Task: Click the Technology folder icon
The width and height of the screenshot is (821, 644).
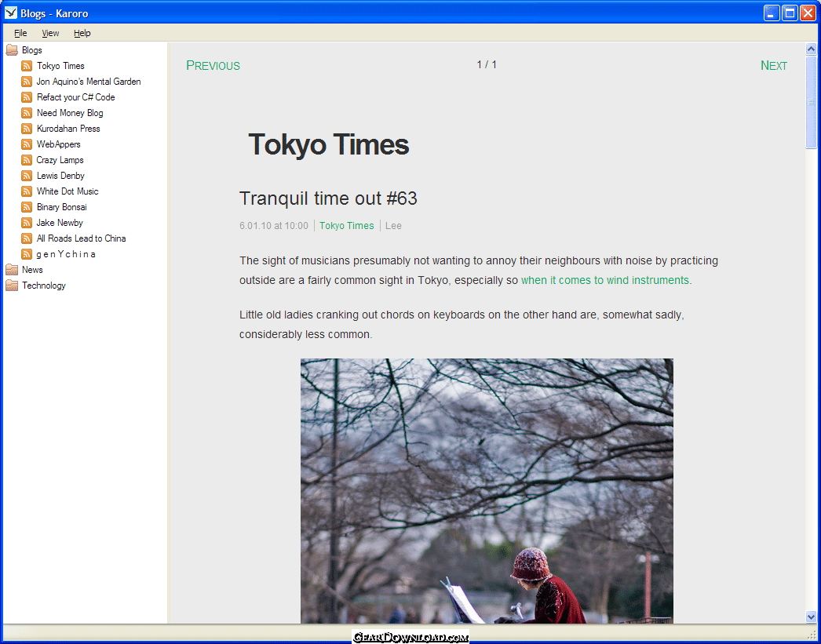Action: coord(12,286)
